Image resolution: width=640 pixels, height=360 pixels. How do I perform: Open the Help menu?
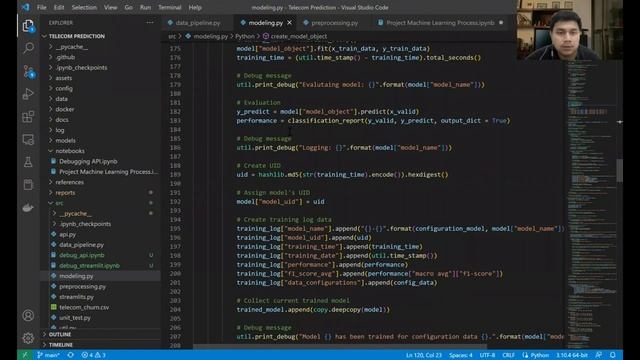tap(195, 7)
